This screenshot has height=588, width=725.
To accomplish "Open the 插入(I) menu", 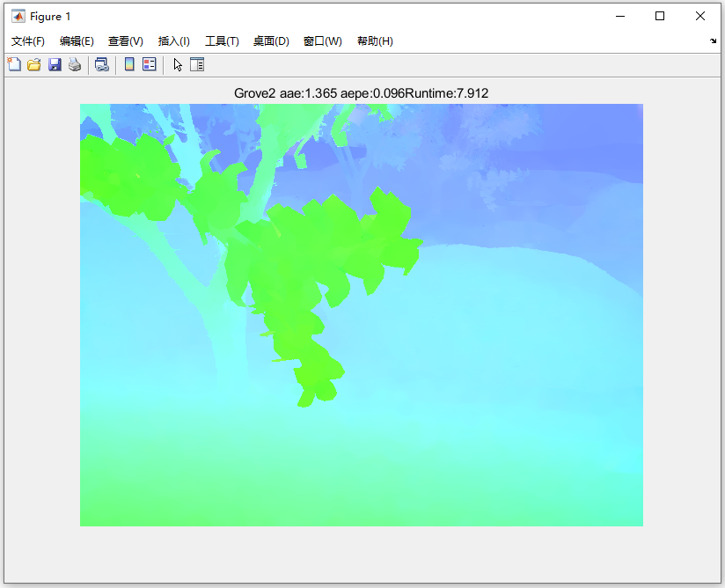I will pos(174,41).
